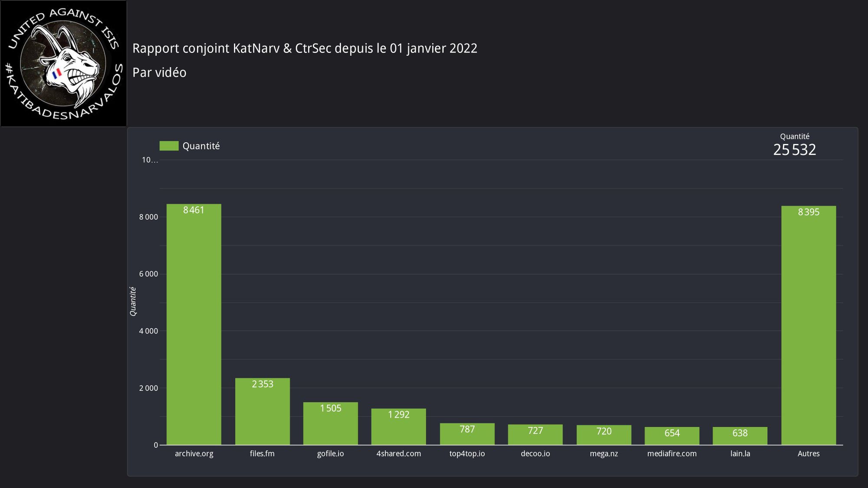Click the green Quantité legend swatch
Image resolution: width=868 pixels, height=488 pixels.
169,146
